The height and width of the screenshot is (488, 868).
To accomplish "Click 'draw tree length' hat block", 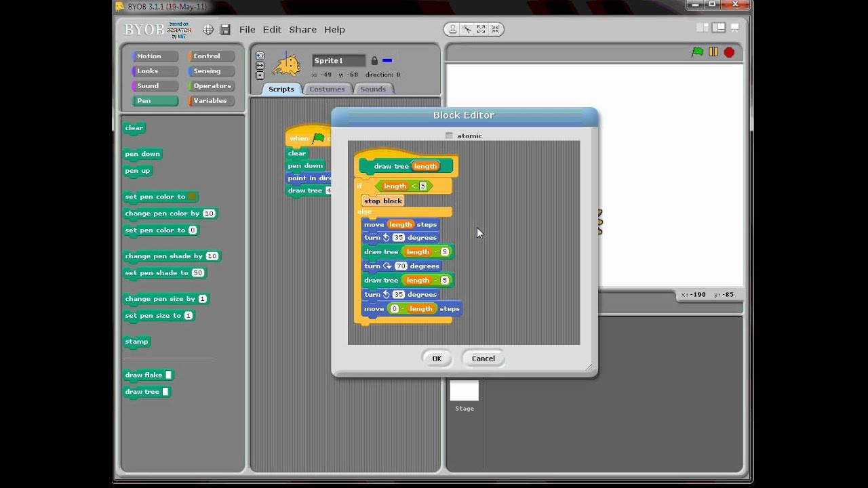I will pos(406,166).
